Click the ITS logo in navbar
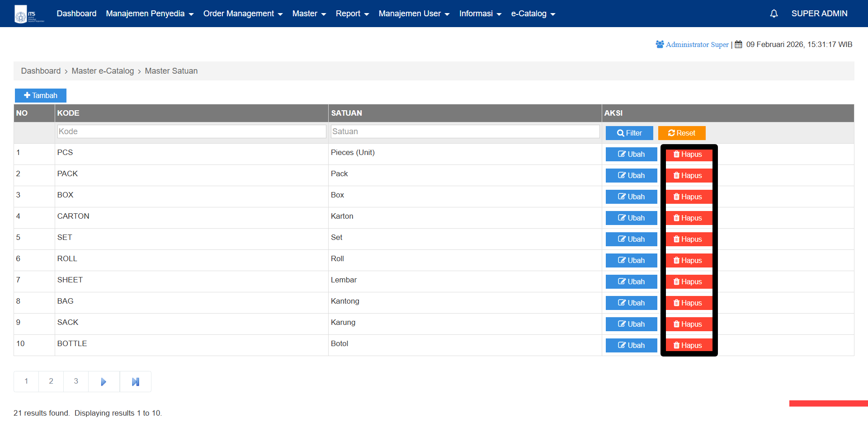Image resolution: width=868 pixels, height=441 pixels. [x=29, y=14]
